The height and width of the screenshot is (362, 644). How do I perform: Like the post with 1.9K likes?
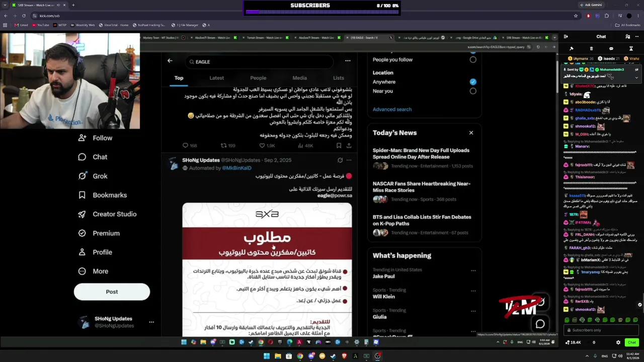coord(267,146)
